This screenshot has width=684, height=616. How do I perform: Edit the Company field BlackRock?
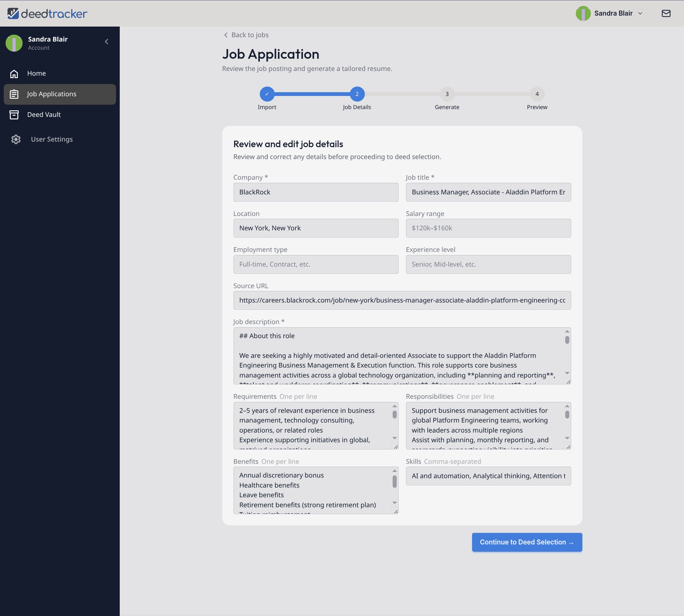[x=316, y=192]
